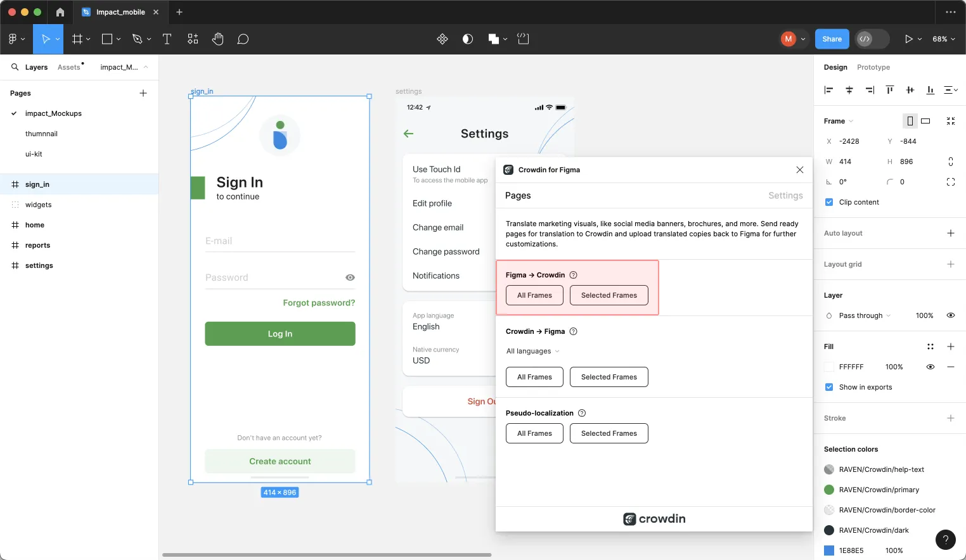Click the Create component icon
This screenshot has height=560, width=966.
coord(442,39)
